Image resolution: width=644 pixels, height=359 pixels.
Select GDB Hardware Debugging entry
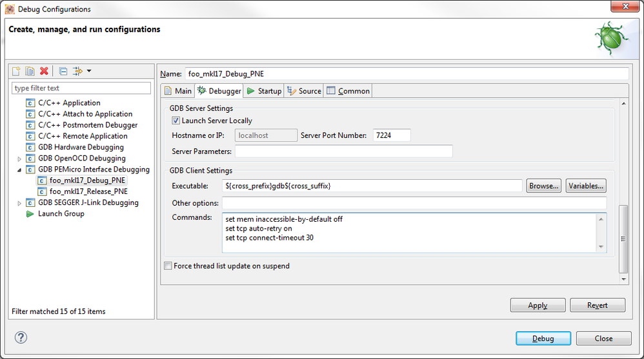point(81,148)
